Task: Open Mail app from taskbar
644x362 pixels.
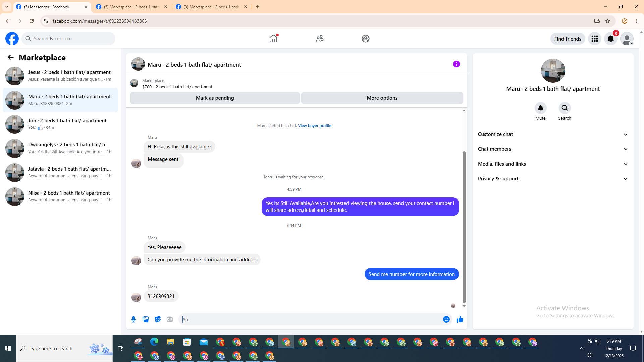Action: pyautogui.click(x=204, y=342)
